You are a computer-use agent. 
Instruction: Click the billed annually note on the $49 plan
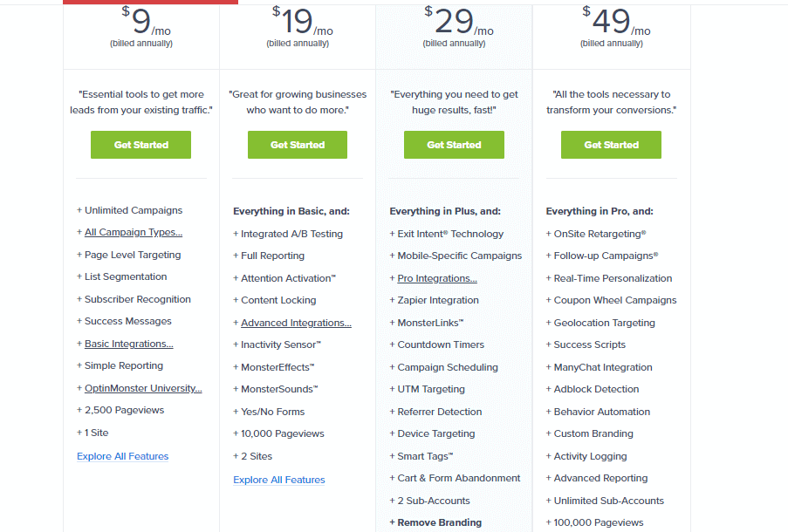[611, 43]
